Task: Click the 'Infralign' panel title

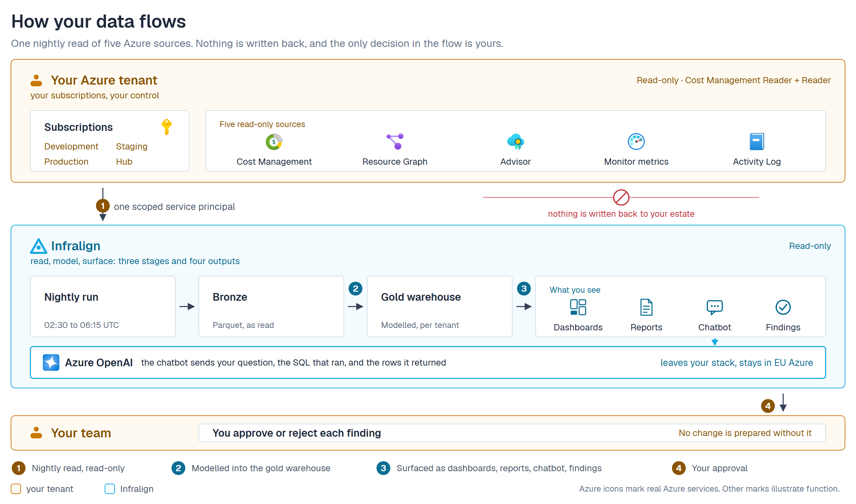Action: [x=76, y=246]
